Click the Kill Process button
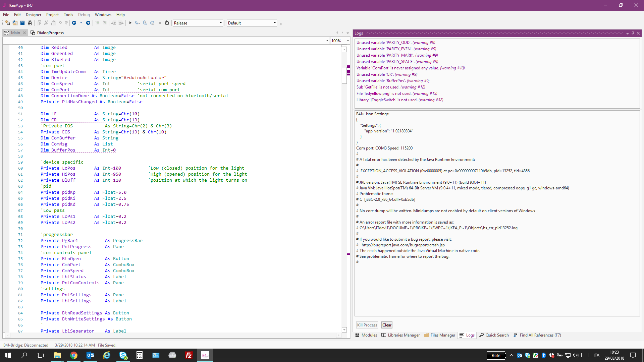The width and height of the screenshot is (644, 362). (x=367, y=325)
